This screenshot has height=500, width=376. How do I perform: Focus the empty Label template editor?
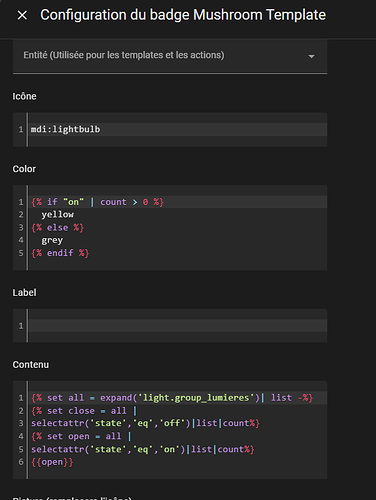point(177,326)
